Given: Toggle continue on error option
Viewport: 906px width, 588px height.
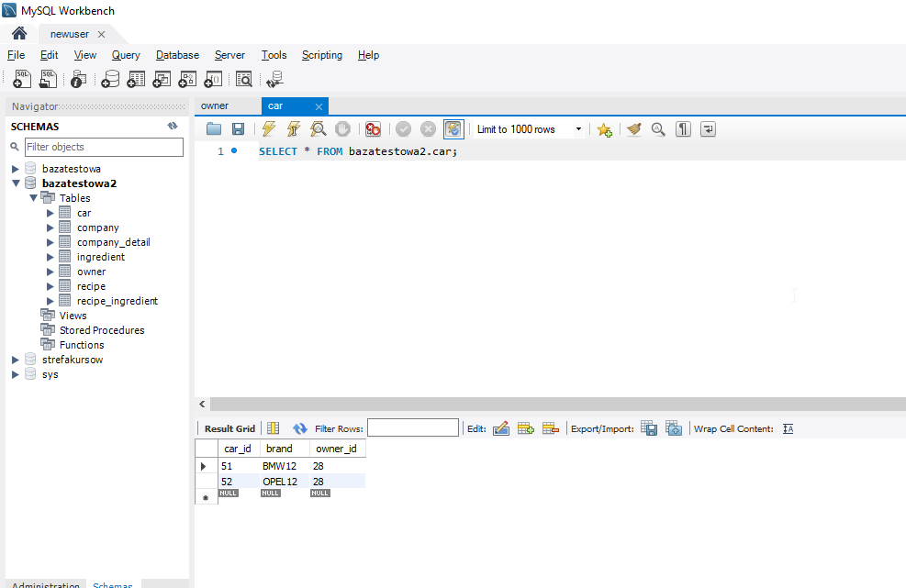Looking at the screenshot, I should click(373, 128).
